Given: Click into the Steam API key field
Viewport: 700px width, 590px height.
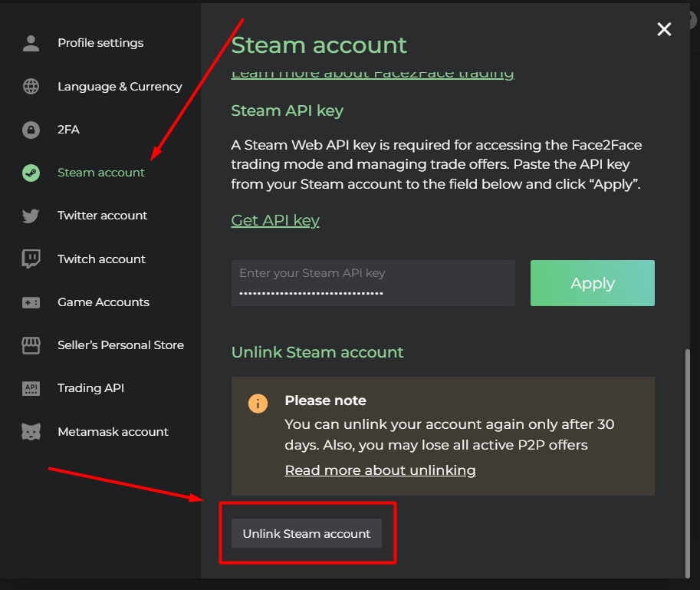Looking at the screenshot, I should click(373, 283).
